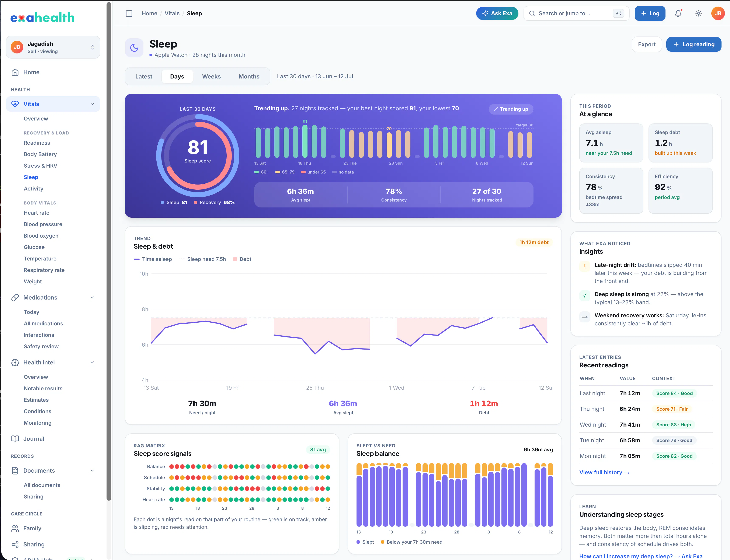Open the JB user avatar menu
This screenshot has height=560, width=730.
pos(718,13)
